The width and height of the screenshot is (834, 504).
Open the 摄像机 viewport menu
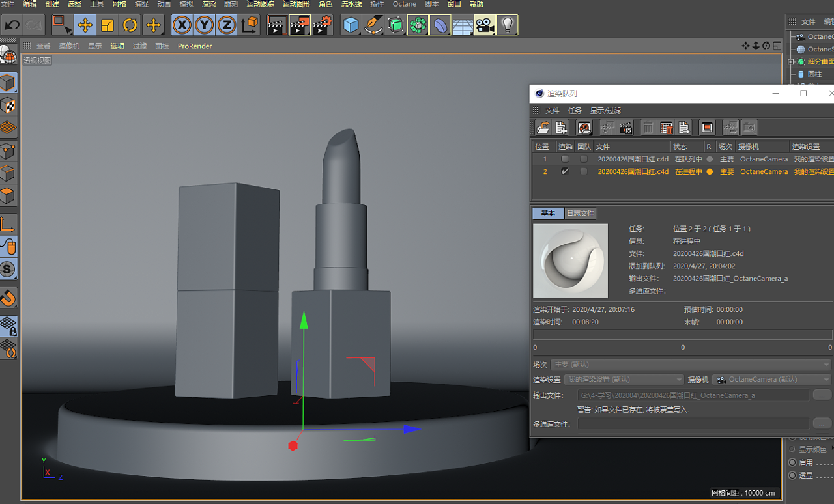tap(69, 46)
